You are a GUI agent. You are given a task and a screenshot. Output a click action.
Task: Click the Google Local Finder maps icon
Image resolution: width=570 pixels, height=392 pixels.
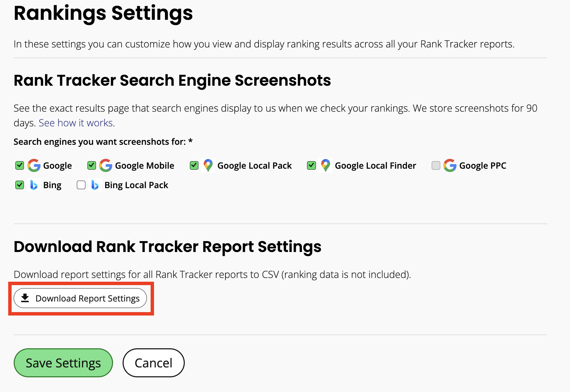(x=325, y=166)
